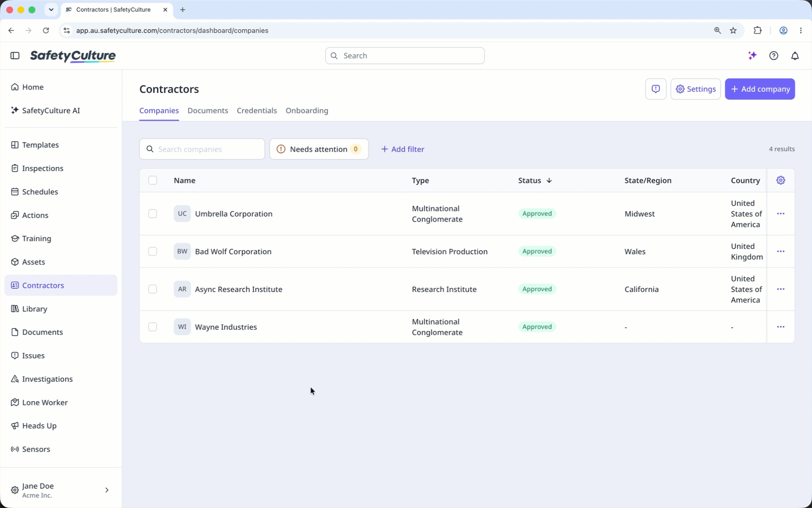Click the Name column header
The width and height of the screenshot is (812, 508).
pos(185,180)
